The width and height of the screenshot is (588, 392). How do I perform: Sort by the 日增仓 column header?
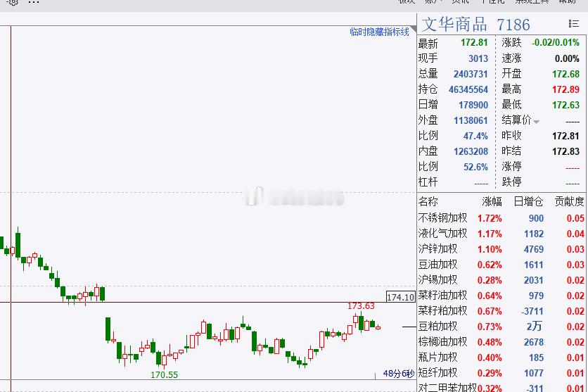coord(528,202)
